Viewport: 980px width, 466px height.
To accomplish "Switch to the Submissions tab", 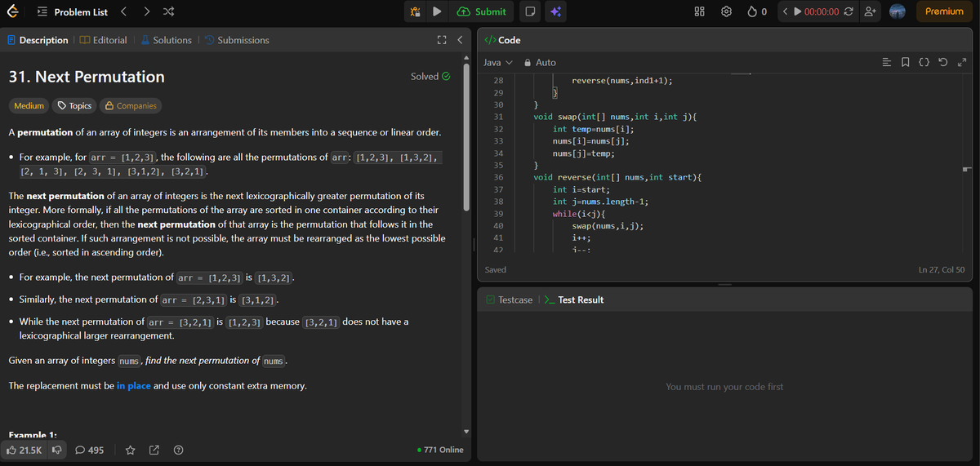I will (236, 40).
